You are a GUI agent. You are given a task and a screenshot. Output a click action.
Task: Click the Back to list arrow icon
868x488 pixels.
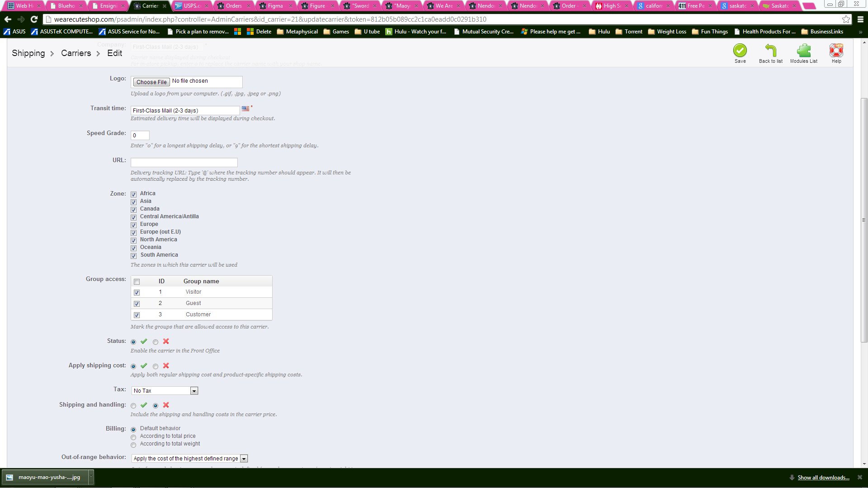click(x=770, y=51)
